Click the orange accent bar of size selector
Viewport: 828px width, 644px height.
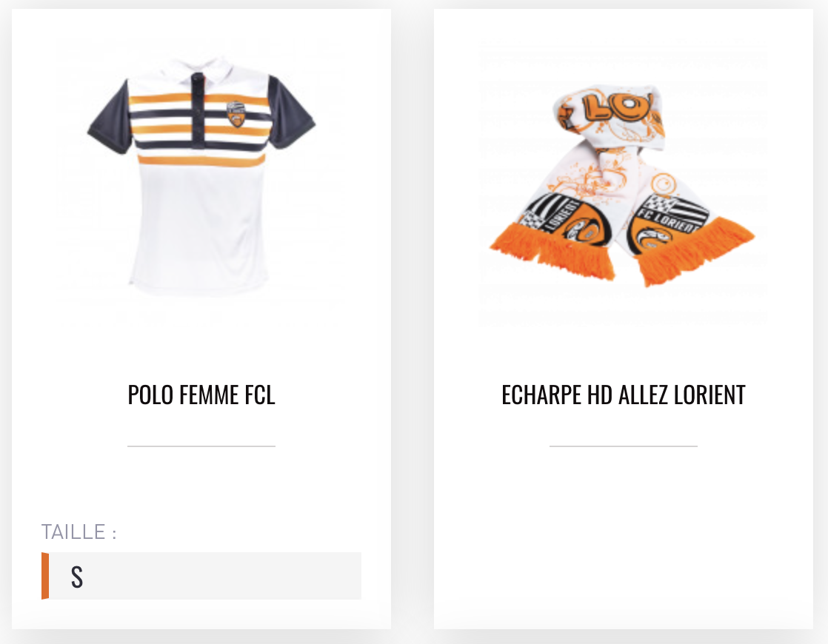[x=45, y=576]
